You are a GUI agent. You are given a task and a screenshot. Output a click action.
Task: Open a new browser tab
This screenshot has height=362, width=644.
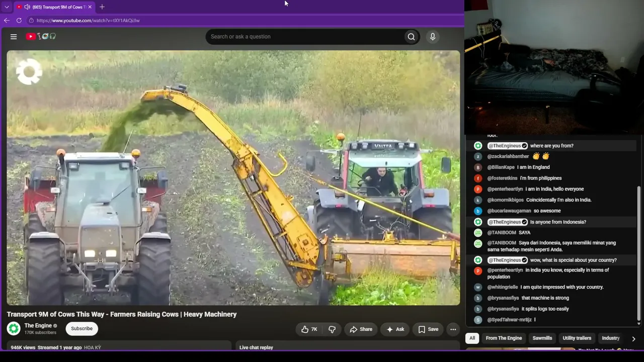102,7
